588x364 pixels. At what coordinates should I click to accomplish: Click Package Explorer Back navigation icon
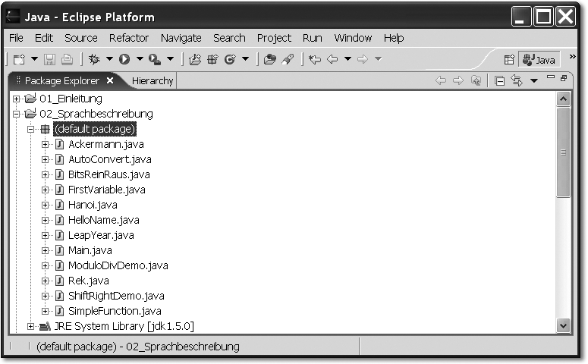441,80
